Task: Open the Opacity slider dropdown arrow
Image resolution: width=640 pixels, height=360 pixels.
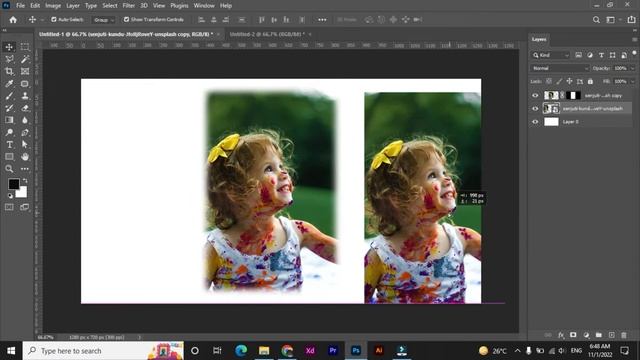Action: click(633, 68)
